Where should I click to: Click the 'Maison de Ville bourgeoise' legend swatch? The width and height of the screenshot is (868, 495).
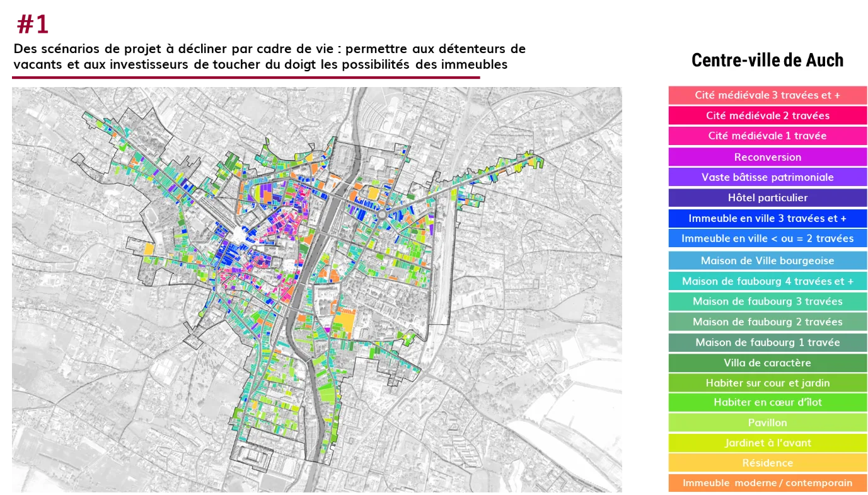click(x=767, y=260)
